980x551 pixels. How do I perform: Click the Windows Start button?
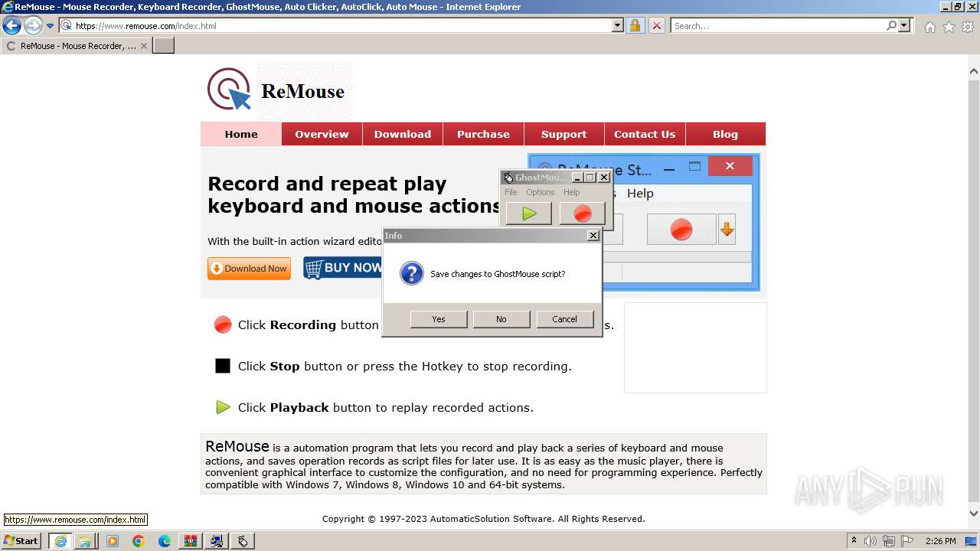click(21, 541)
